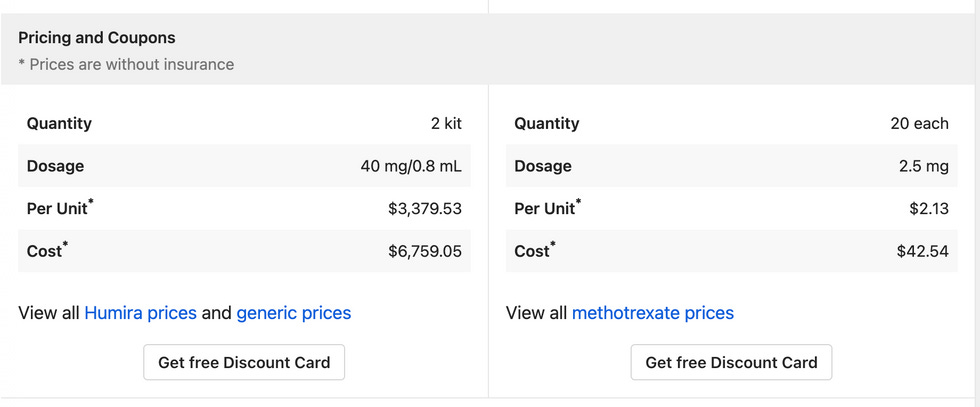980x407 pixels.
Task: Select the 20 each quantity value
Action: (x=919, y=124)
